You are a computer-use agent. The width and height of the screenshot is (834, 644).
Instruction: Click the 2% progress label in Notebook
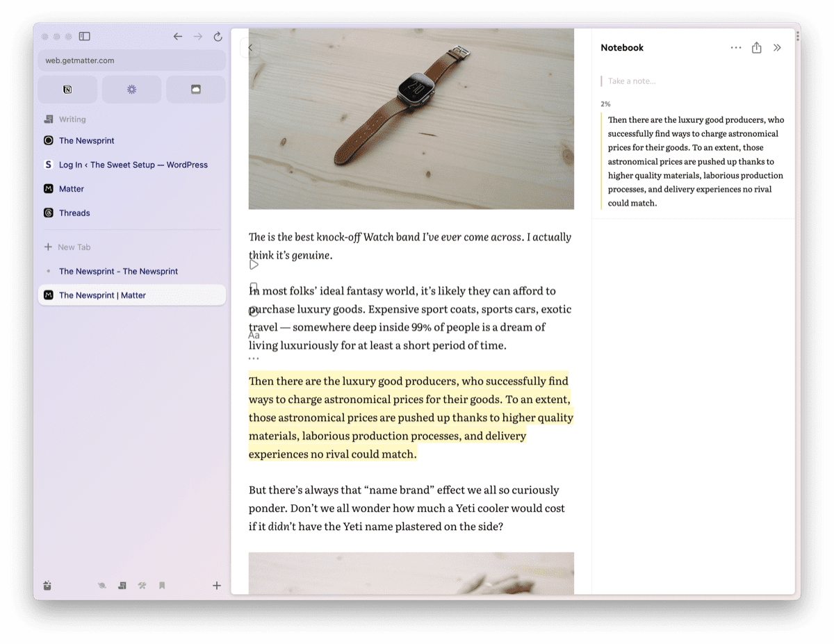pos(606,104)
